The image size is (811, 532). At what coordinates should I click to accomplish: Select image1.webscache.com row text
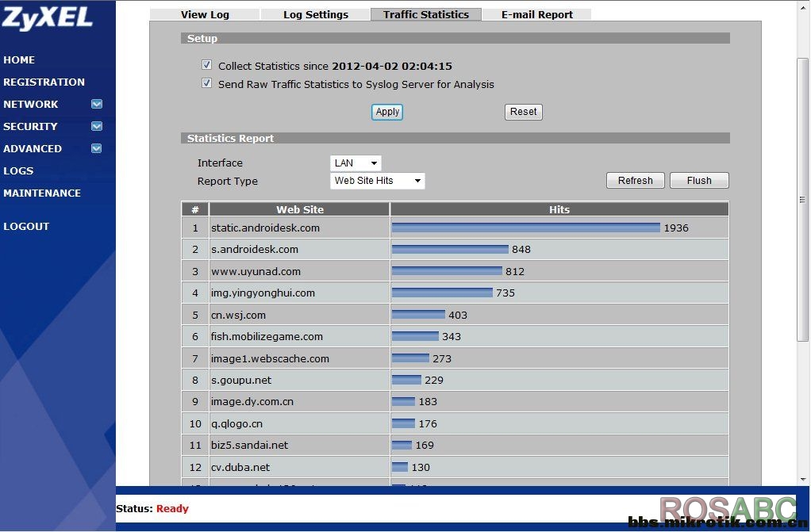point(270,358)
